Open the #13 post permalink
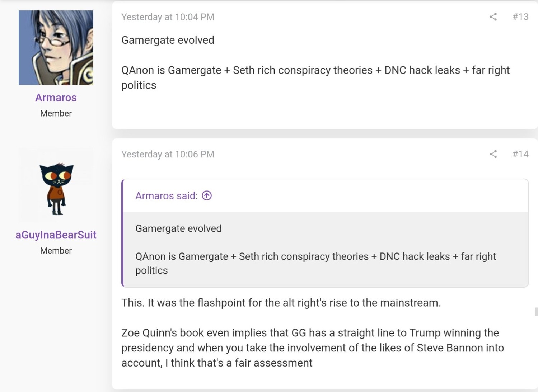Viewport: 538px width, 392px height. pyautogui.click(x=520, y=17)
